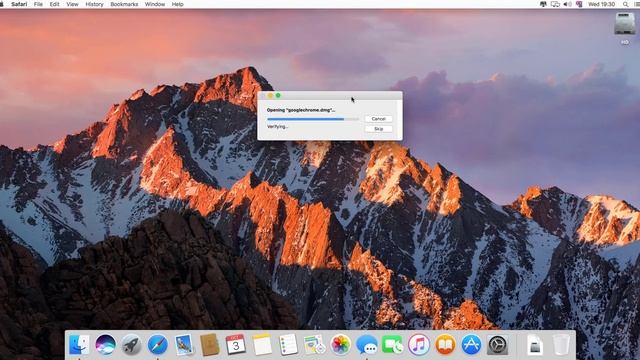This screenshot has height=360, width=640.
Task: Open iBooks orange book icon
Action: [x=445, y=344]
